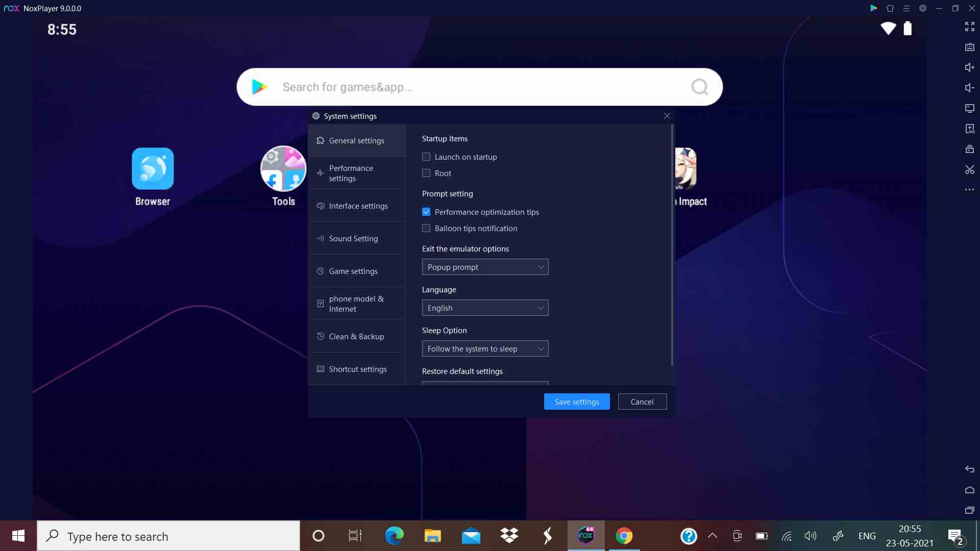Open the Language selection dropdown
This screenshot has height=551, width=980.
484,308
